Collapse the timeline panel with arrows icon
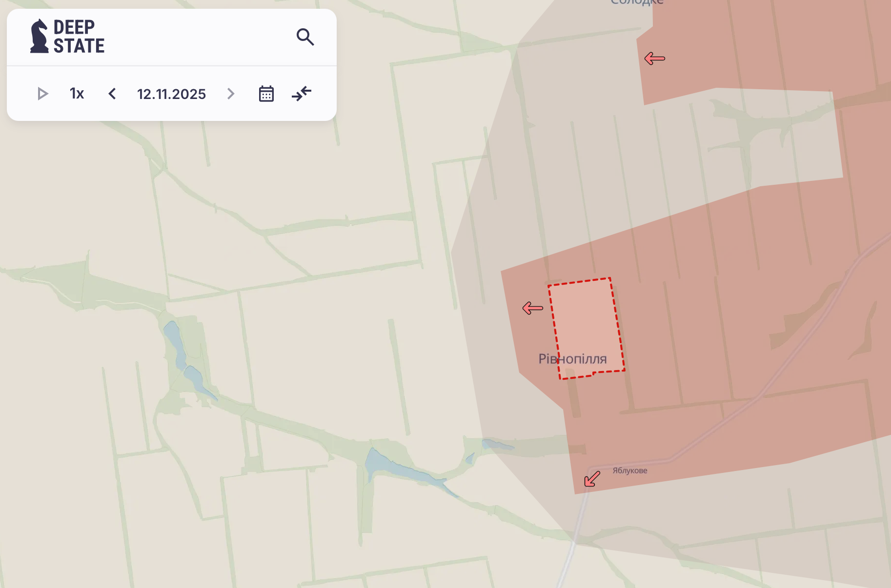Viewport: 891px width, 588px height. click(x=302, y=94)
